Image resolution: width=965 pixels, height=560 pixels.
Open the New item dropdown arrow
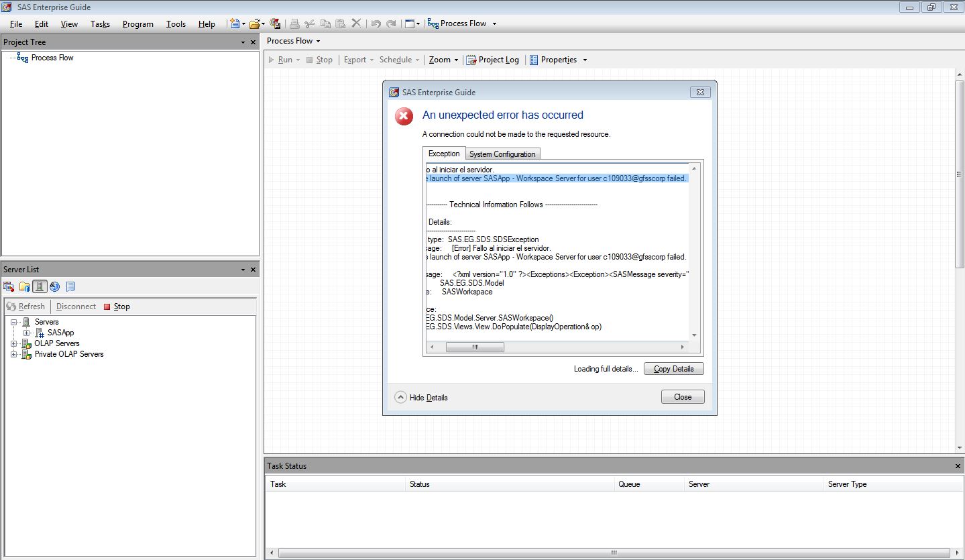pos(244,23)
